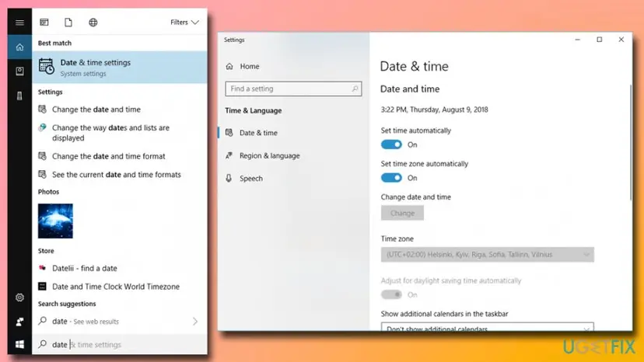
Task: Click the feedback person icon in sidebar
Action: tap(19, 322)
